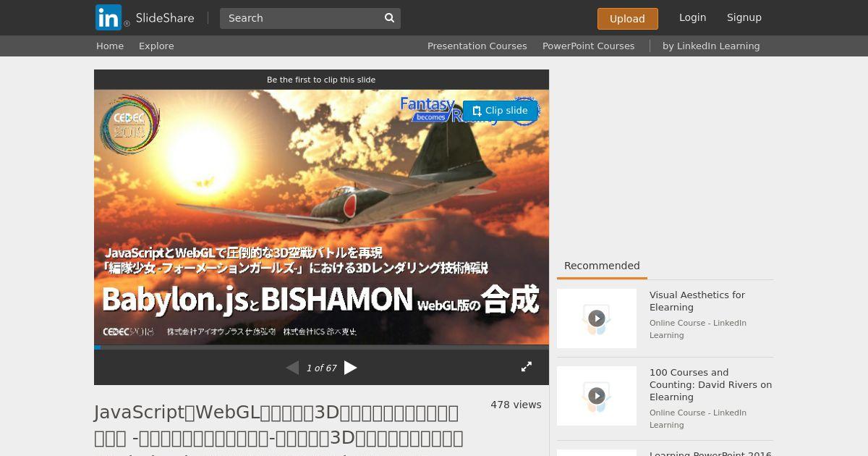Click the '478 views' text
The width and height of the screenshot is (868, 456).
516,405
